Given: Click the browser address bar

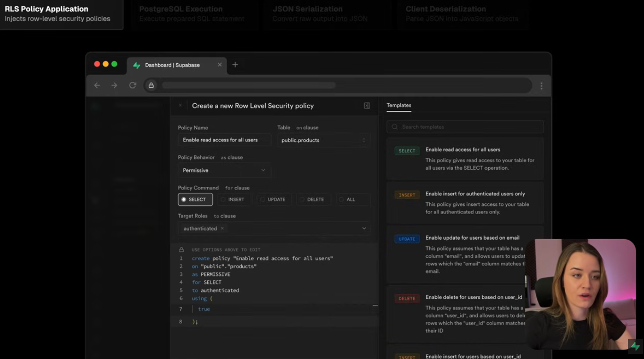Looking at the screenshot, I should 339,85.
